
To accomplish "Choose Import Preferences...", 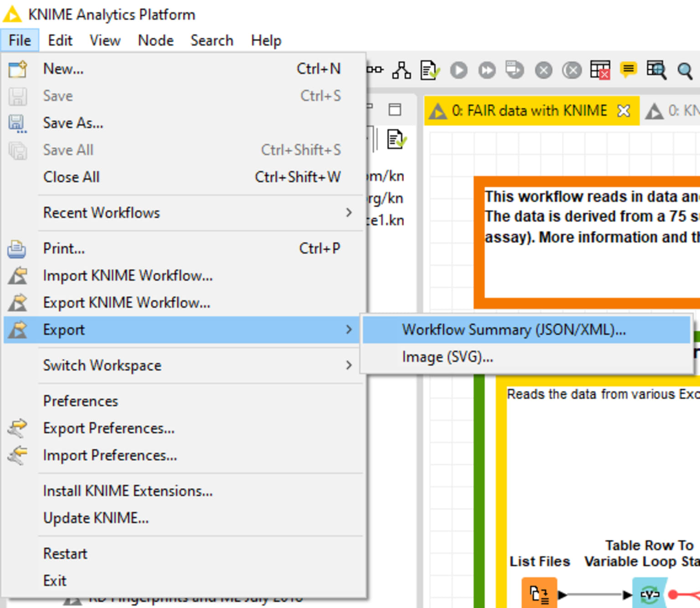I will [184, 455].
